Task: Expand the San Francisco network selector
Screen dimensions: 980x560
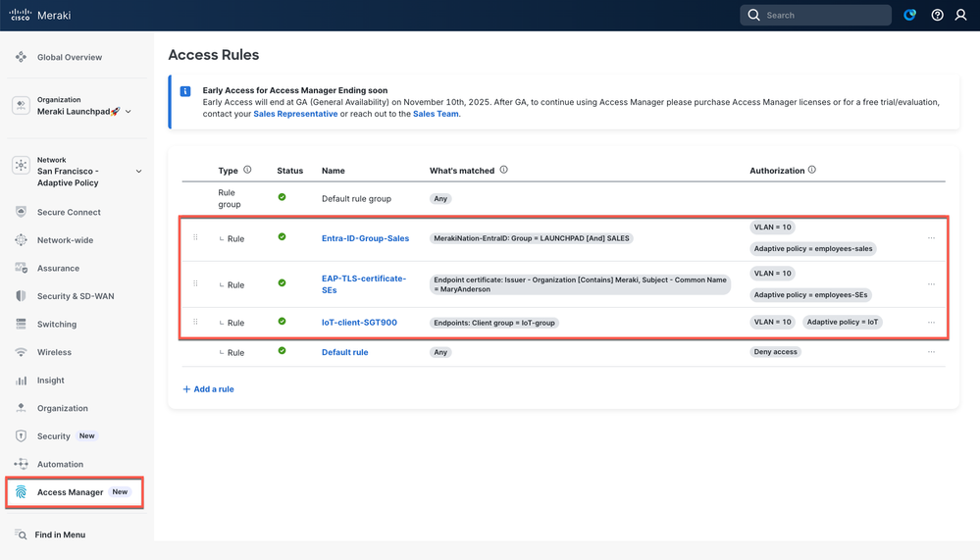Action: tap(138, 172)
